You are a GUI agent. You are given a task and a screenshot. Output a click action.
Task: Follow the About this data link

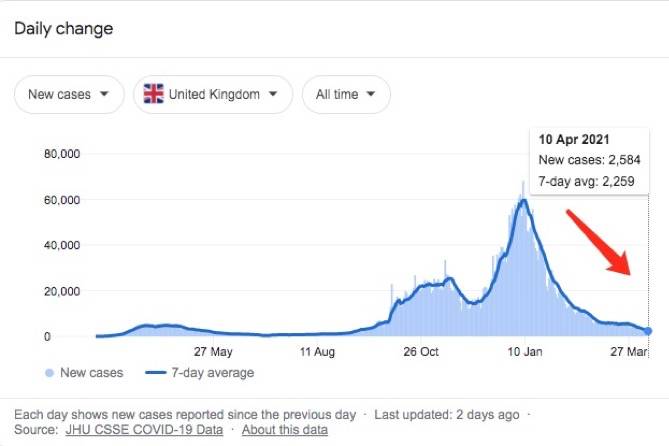click(x=284, y=430)
